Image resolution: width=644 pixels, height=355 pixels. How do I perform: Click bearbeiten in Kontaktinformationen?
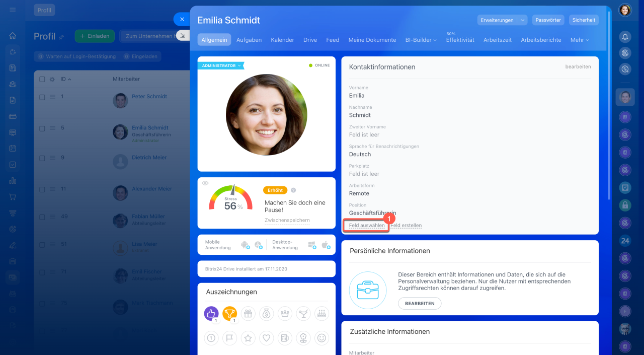[x=578, y=66]
